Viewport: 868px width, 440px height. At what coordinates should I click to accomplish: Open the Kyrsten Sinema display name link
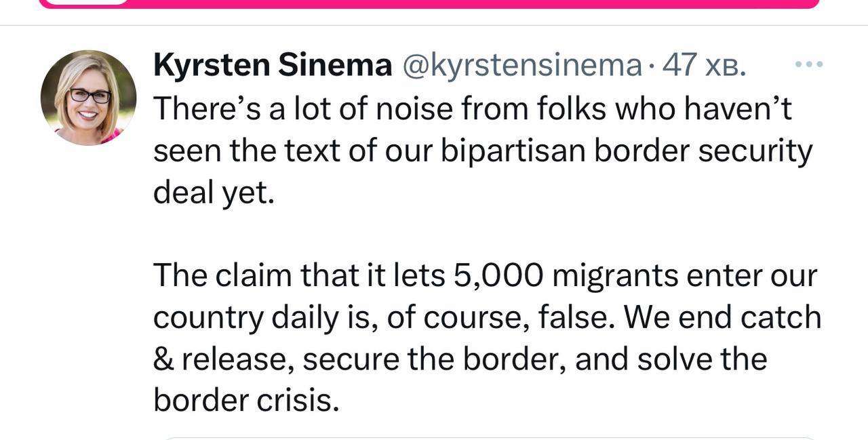point(273,66)
